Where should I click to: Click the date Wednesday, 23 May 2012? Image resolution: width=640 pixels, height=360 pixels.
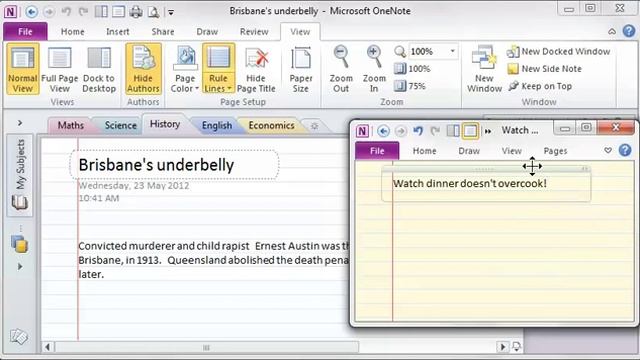[x=134, y=186]
